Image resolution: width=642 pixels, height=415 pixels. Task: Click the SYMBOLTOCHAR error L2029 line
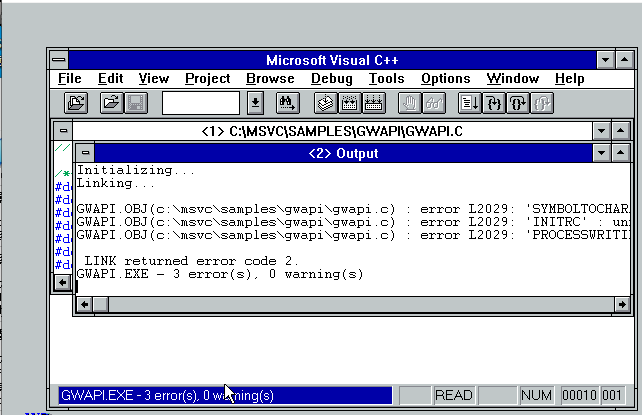353,209
